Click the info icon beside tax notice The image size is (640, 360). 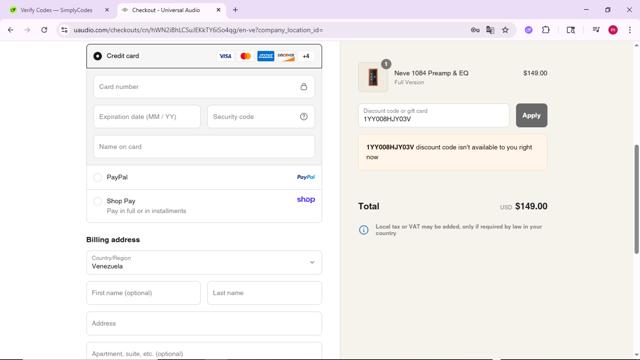tap(364, 230)
